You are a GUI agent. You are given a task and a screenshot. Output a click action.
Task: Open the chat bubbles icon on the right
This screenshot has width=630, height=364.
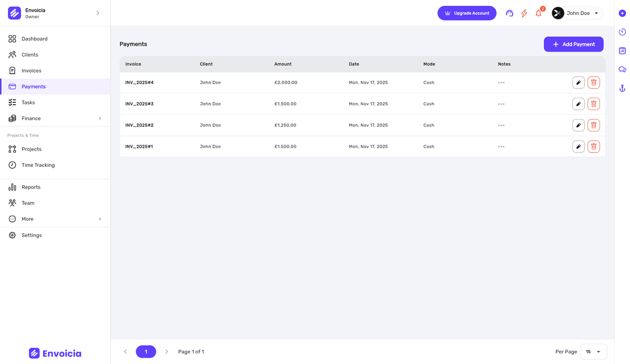pos(622,69)
